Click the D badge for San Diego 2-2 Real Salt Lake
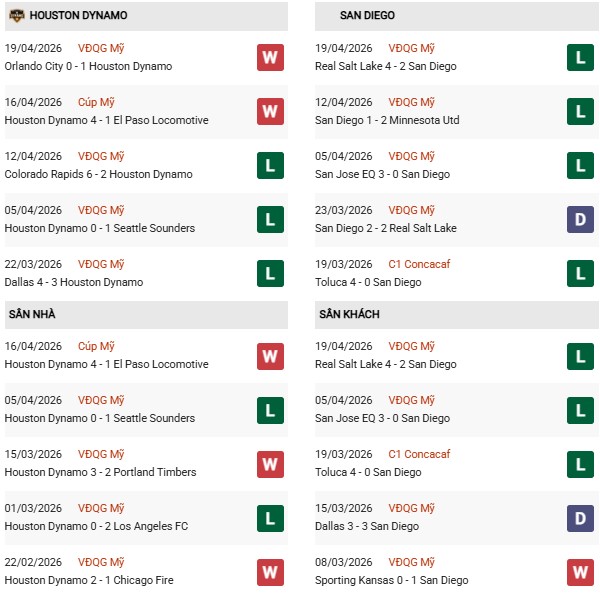600x595 pixels. click(x=580, y=219)
